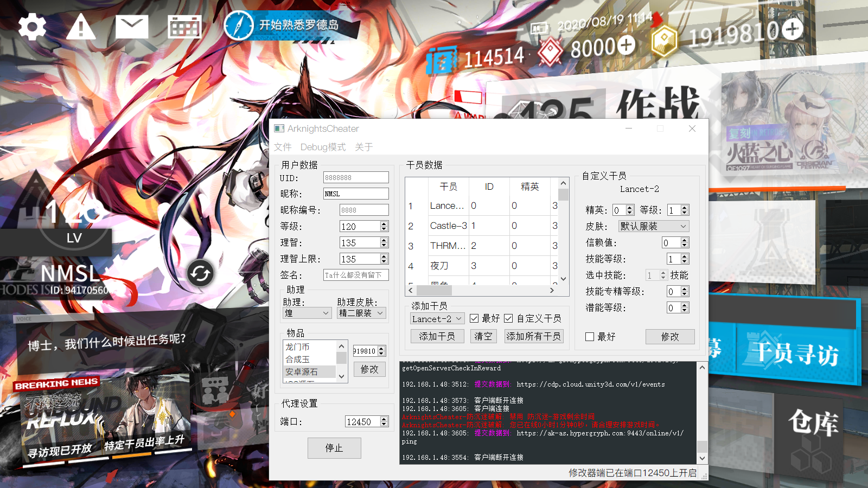Open the 文件 menu
The image size is (868, 488).
click(283, 147)
